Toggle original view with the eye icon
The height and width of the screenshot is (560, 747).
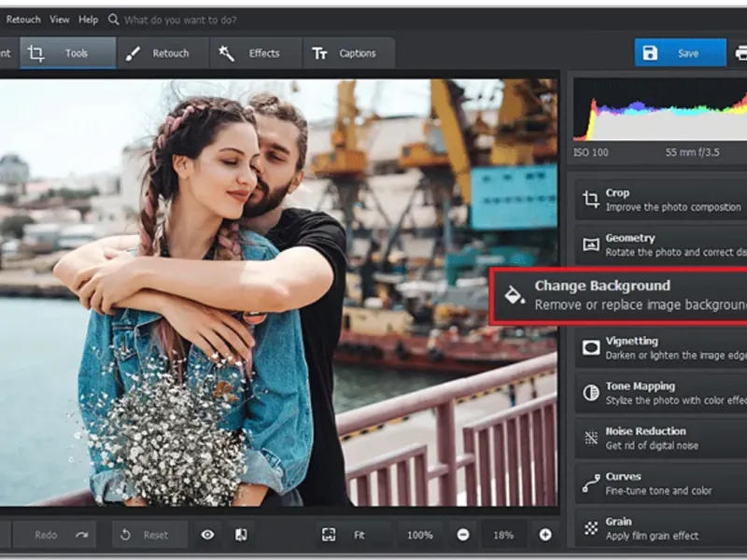[x=207, y=535]
